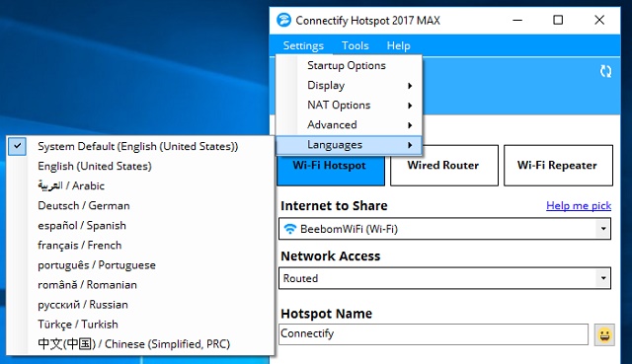Image resolution: width=632 pixels, height=364 pixels.
Task: Open the emoji picker smiley icon
Action: coord(604,334)
